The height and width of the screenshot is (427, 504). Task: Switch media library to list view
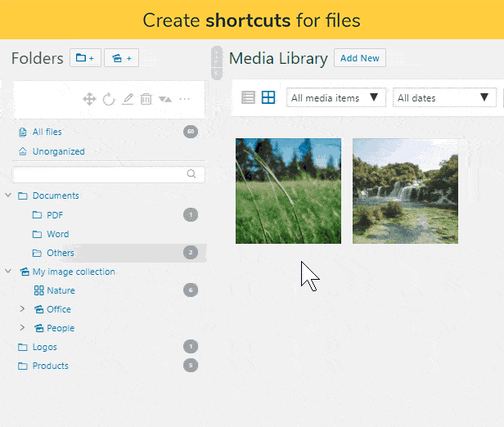(x=249, y=98)
